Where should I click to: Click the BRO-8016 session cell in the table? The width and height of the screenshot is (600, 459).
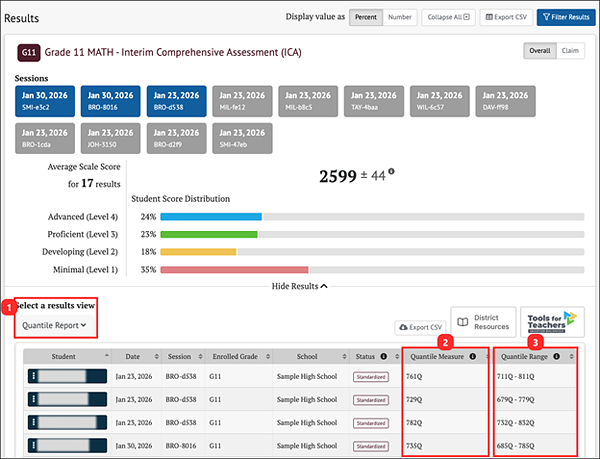[x=181, y=446]
